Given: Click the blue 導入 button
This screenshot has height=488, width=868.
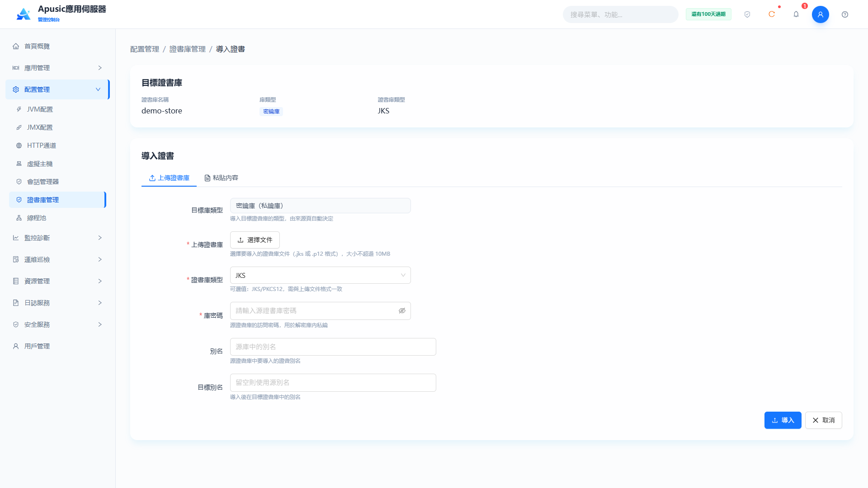Looking at the screenshot, I should [783, 420].
